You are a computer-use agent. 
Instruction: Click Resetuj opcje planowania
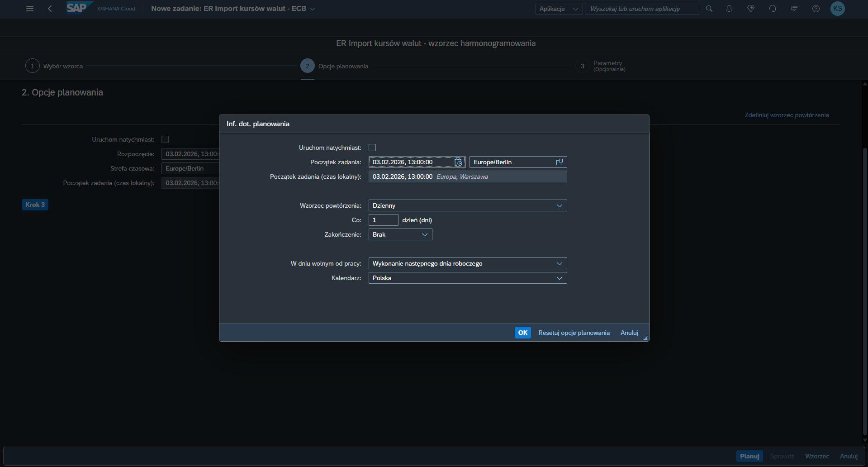(574, 333)
